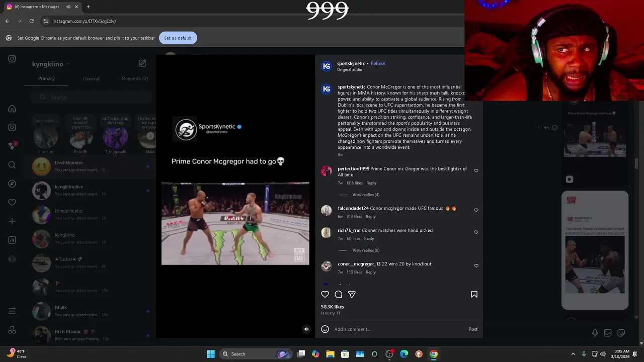Open Search magnifier in Instagram sidebar

12,165
